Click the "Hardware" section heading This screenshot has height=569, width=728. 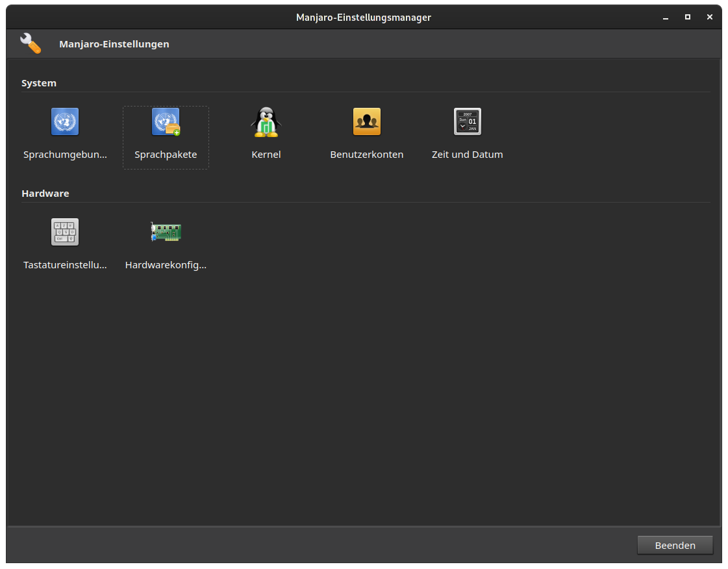coord(45,193)
